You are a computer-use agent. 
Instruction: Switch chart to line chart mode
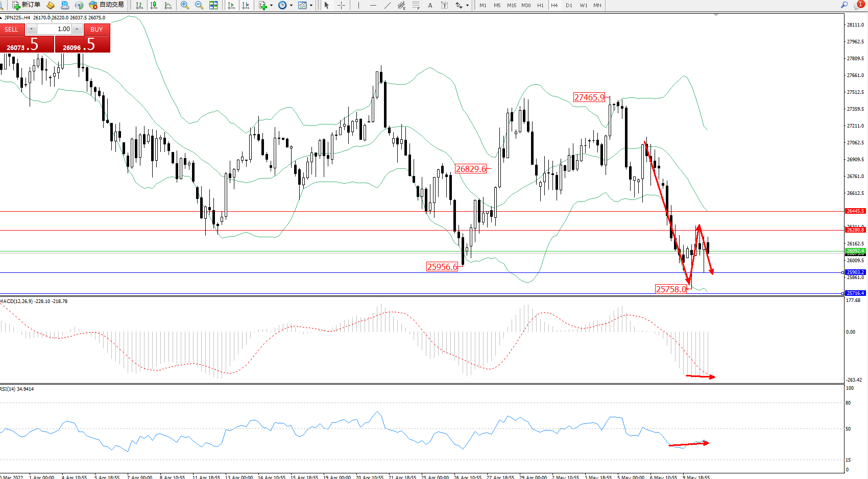pos(168,5)
